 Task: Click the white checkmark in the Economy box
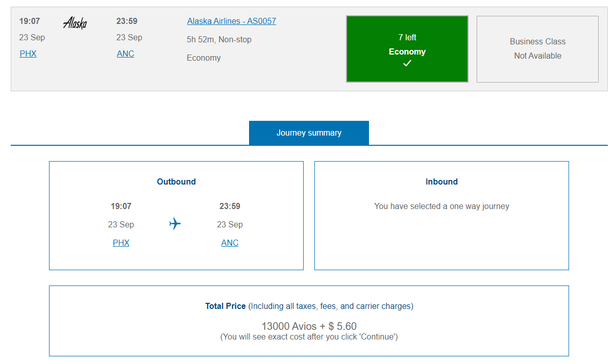pyautogui.click(x=407, y=63)
